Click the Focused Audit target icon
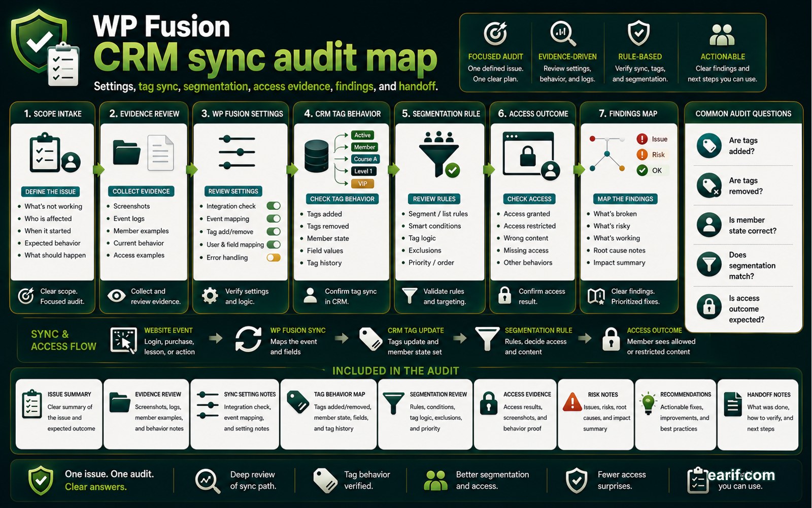This screenshot has height=508, width=812. click(x=495, y=34)
